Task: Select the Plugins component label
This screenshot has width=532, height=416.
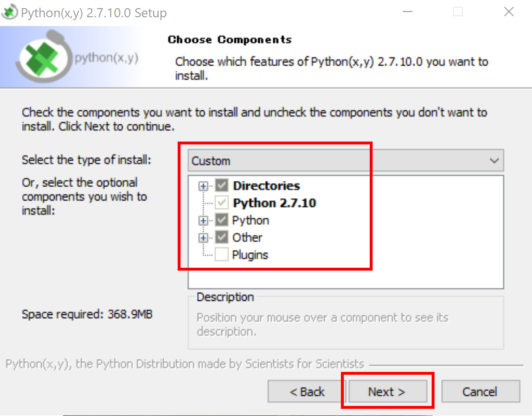Action: 250,255
